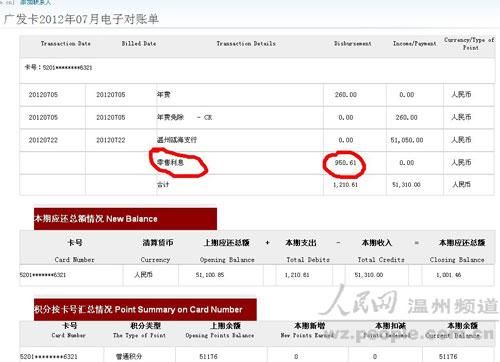
Task: Click the 本期支出 Total Debits header
Action: (308, 251)
